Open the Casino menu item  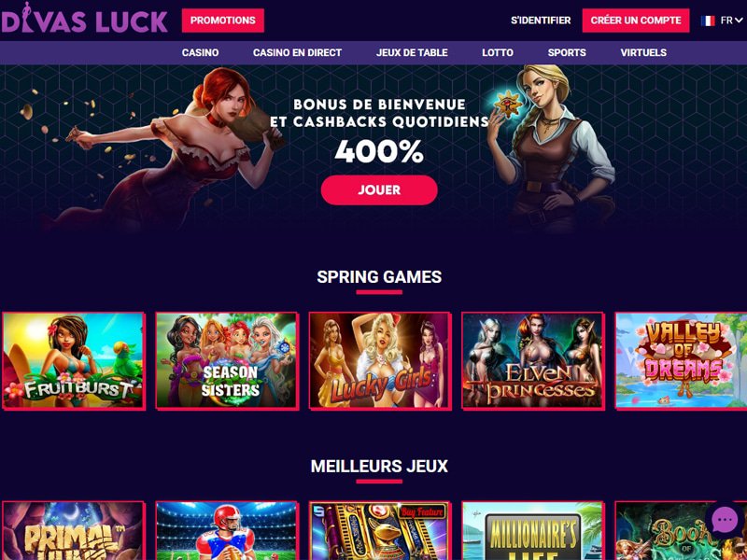[x=200, y=52]
